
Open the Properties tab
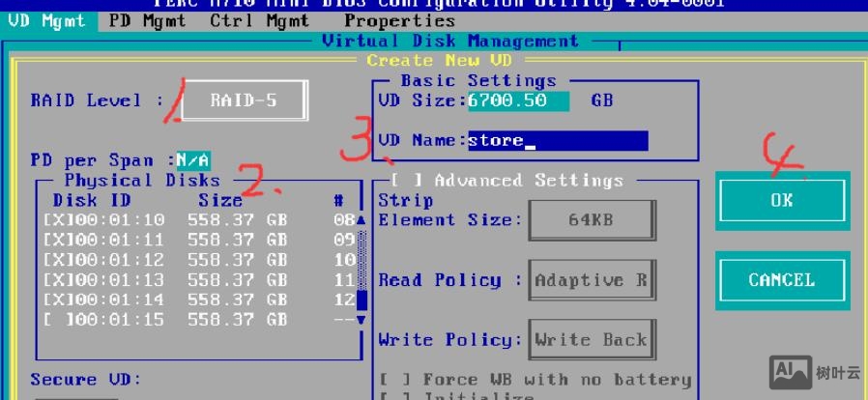point(399,21)
